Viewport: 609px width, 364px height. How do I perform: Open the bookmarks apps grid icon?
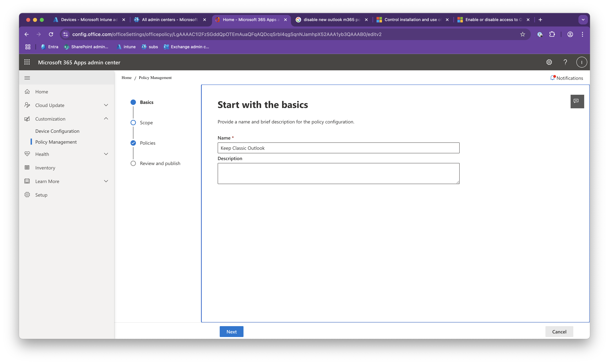(28, 47)
